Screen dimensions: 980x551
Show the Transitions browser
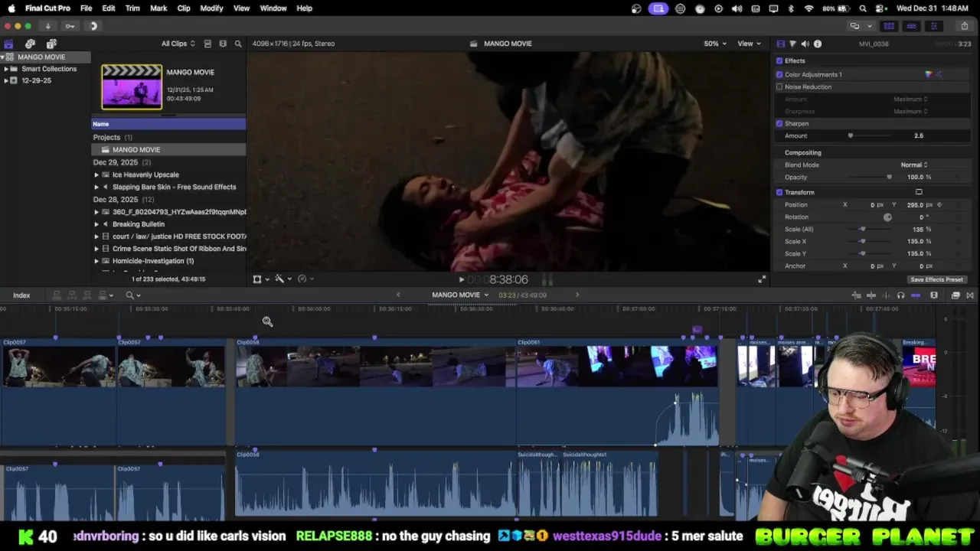tap(970, 295)
